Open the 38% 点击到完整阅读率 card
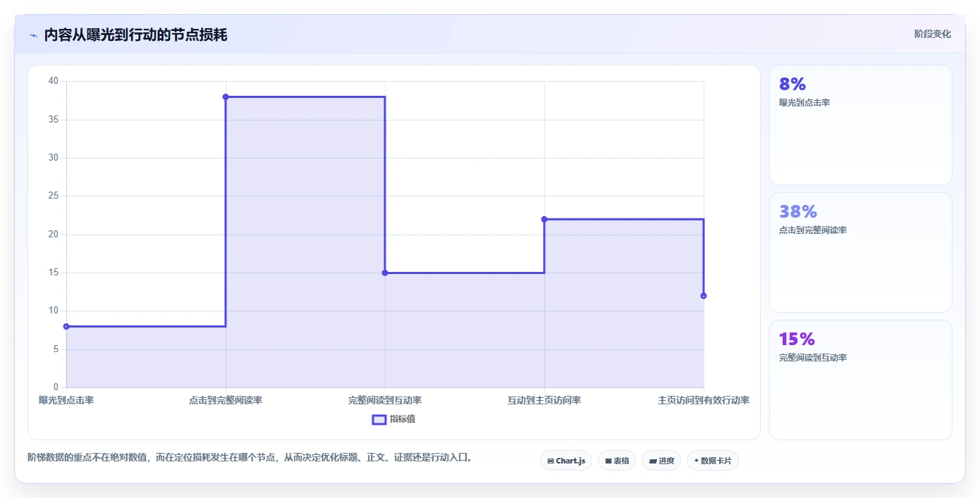 click(860, 252)
